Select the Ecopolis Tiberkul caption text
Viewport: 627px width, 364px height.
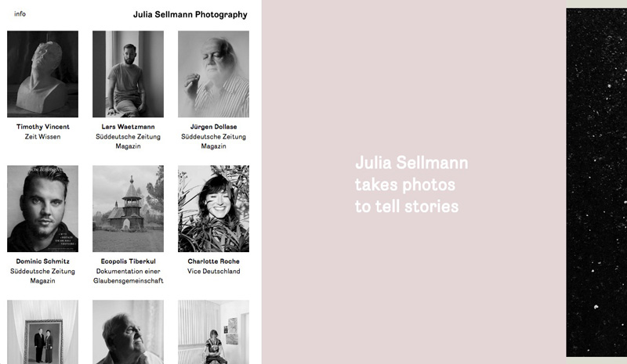128,261
